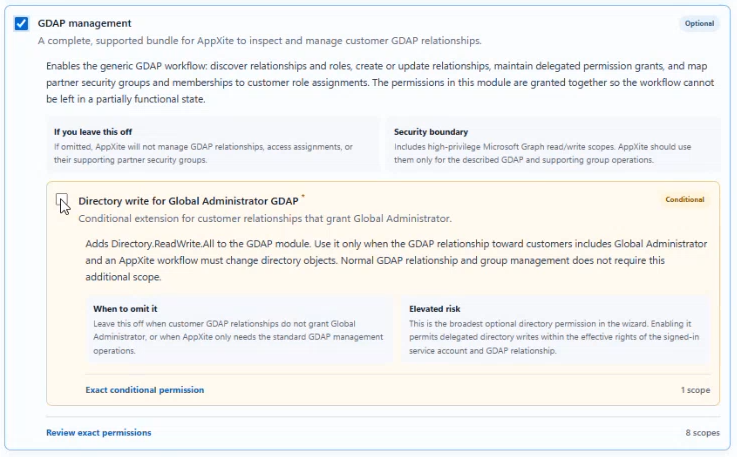Click the Optional badge
The image size is (737, 457).
[699, 24]
